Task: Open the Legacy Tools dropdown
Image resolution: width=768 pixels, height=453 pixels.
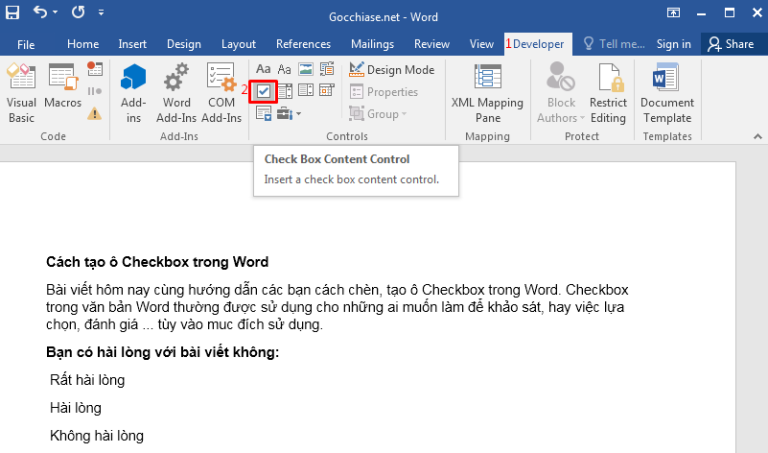Action: [289, 114]
